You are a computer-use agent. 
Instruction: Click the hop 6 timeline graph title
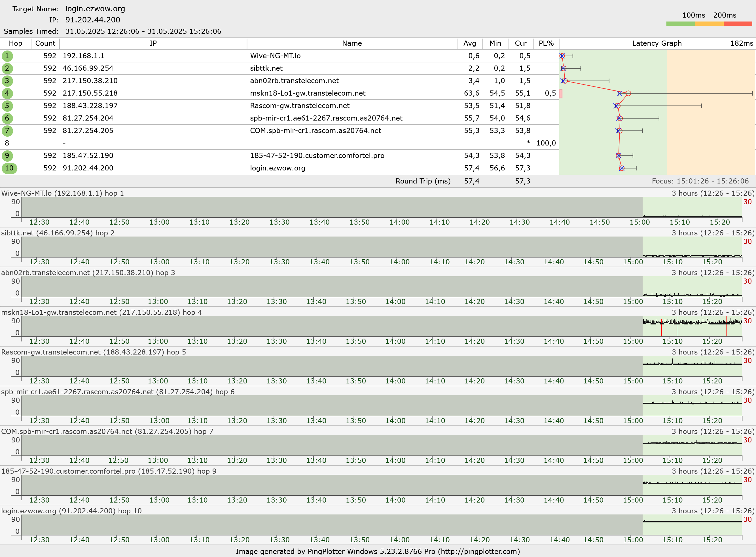(118, 392)
